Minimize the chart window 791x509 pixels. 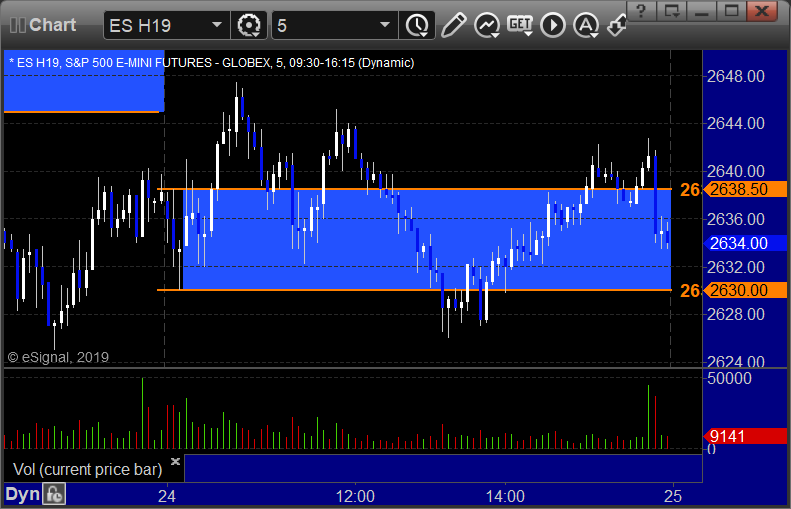tap(702, 10)
